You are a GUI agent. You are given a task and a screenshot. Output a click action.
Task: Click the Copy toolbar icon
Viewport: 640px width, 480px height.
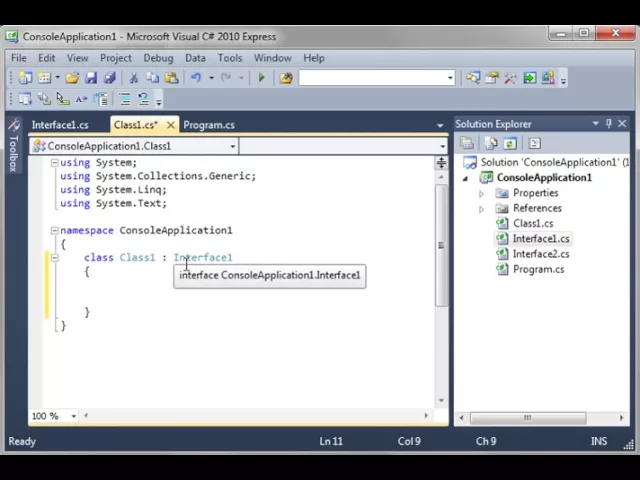(x=153, y=78)
